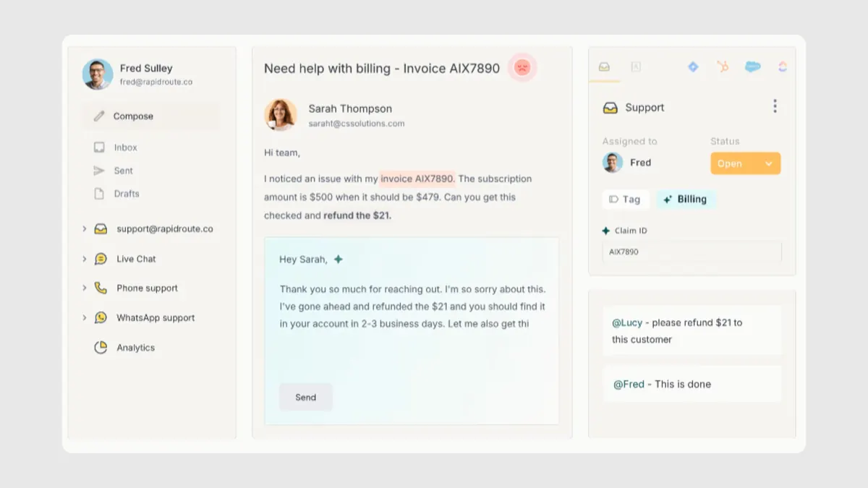The width and height of the screenshot is (868, 488).
Task: Expand the support@rapidroute.co channel
Action: click(x=85, y=229)
